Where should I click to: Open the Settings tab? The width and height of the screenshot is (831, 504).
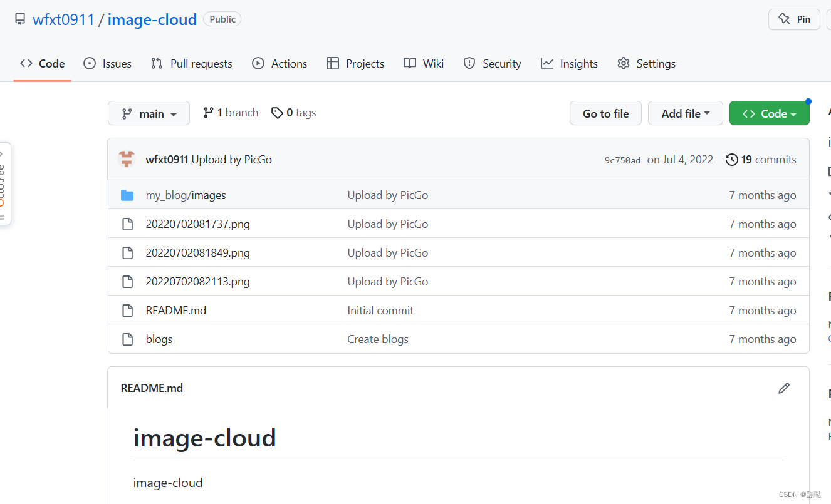647,63
